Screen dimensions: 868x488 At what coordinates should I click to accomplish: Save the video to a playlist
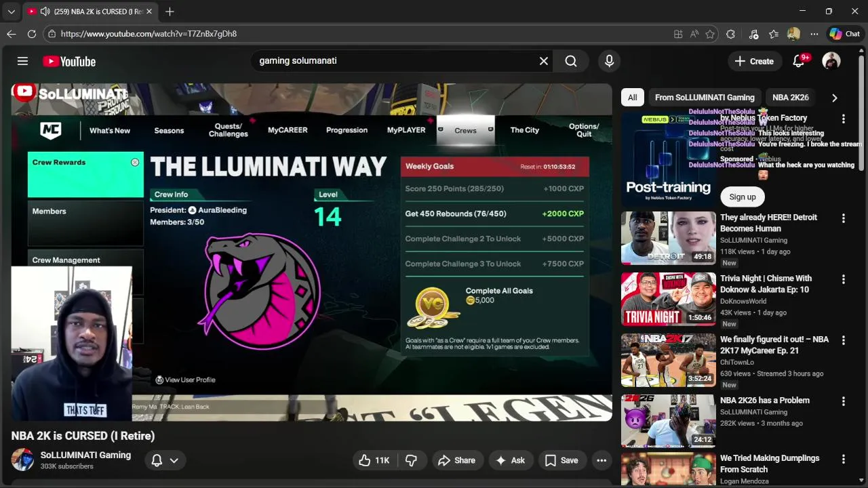tap(561, 460)
